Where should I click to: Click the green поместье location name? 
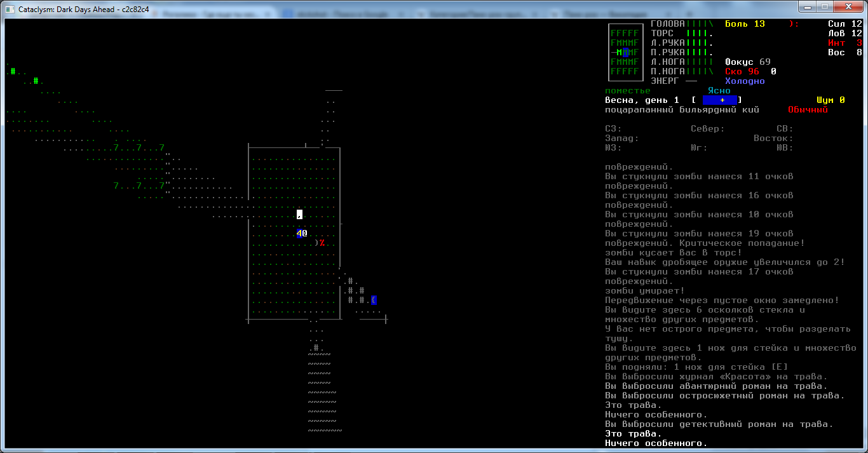click(x=628, y=90)
